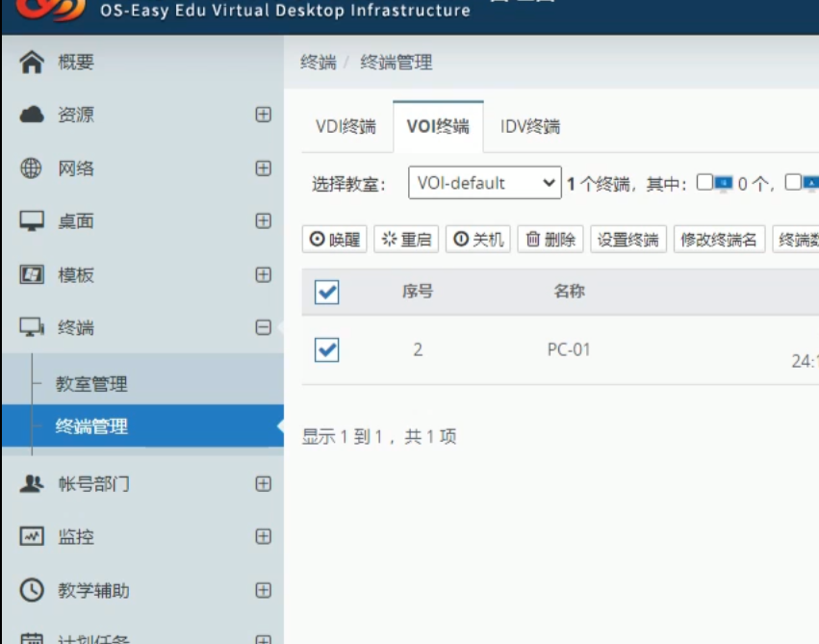The image size is (819, 644).
Task: Collapse the 终端 sidebar section
Action: click(263, 327)
